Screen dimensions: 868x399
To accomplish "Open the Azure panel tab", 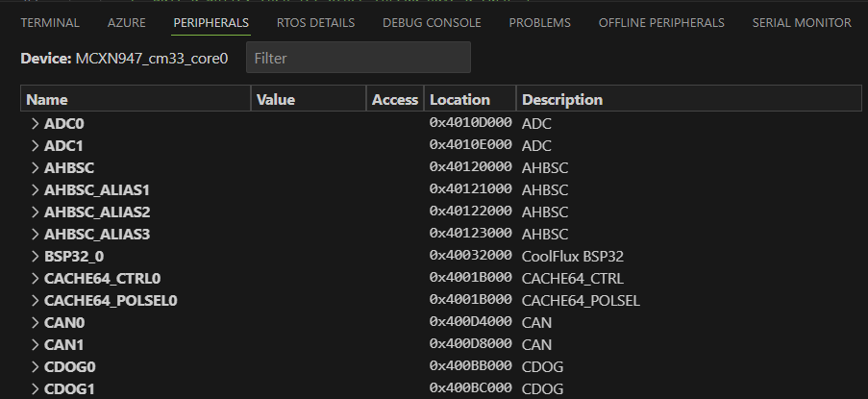I will [126, 22].
